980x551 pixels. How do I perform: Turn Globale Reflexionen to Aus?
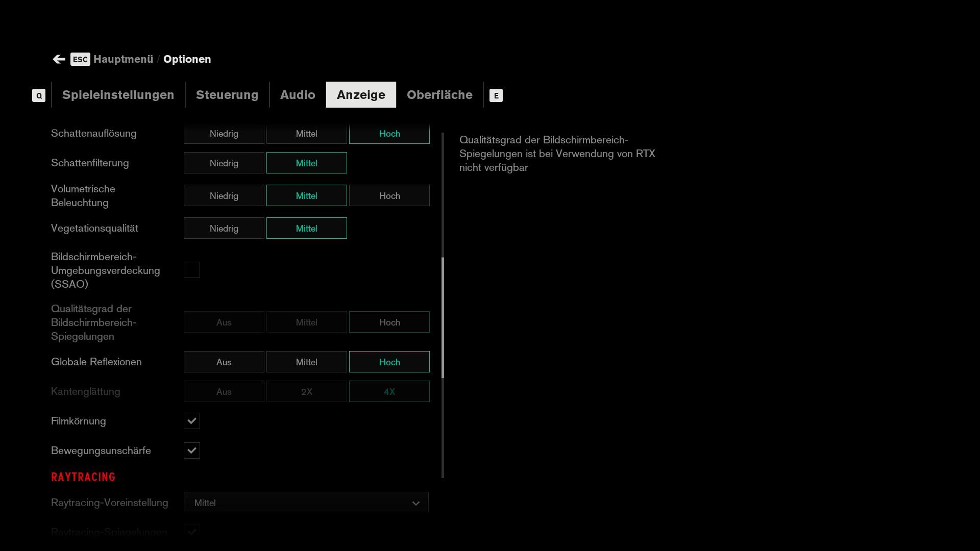(224, 362)
